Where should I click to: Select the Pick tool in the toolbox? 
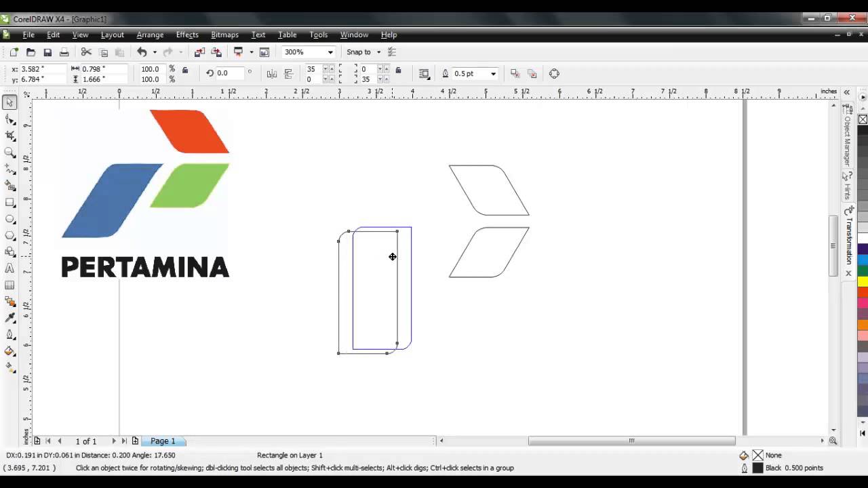click(9, 103)
